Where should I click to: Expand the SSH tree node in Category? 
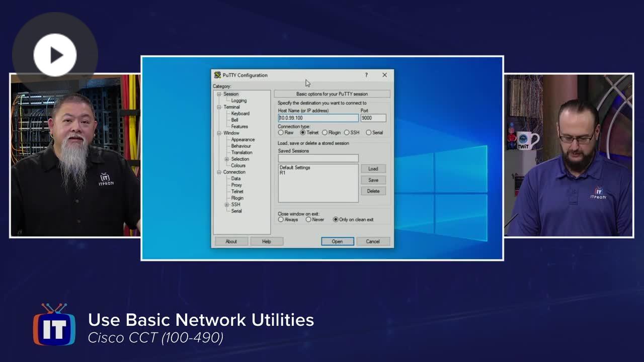tap(227, 205)
